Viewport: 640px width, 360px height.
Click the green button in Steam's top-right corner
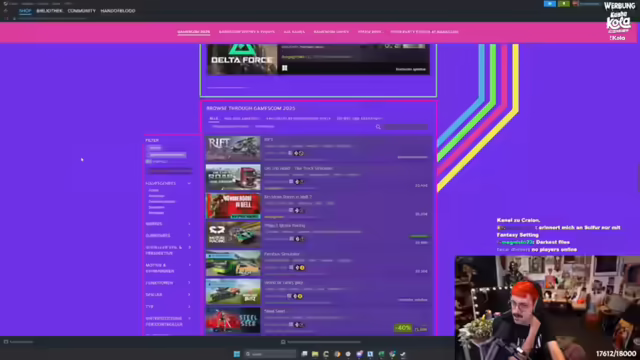(x=564, y=4)
